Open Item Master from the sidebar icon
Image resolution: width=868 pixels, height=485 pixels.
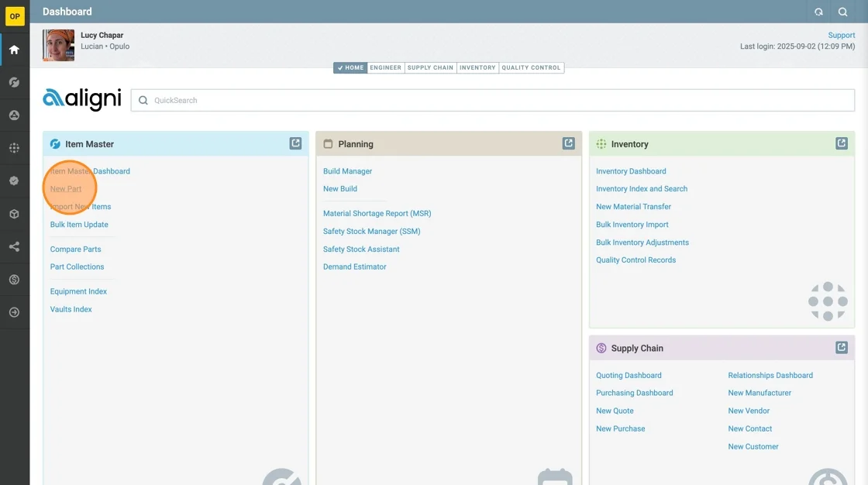(14, 82)
